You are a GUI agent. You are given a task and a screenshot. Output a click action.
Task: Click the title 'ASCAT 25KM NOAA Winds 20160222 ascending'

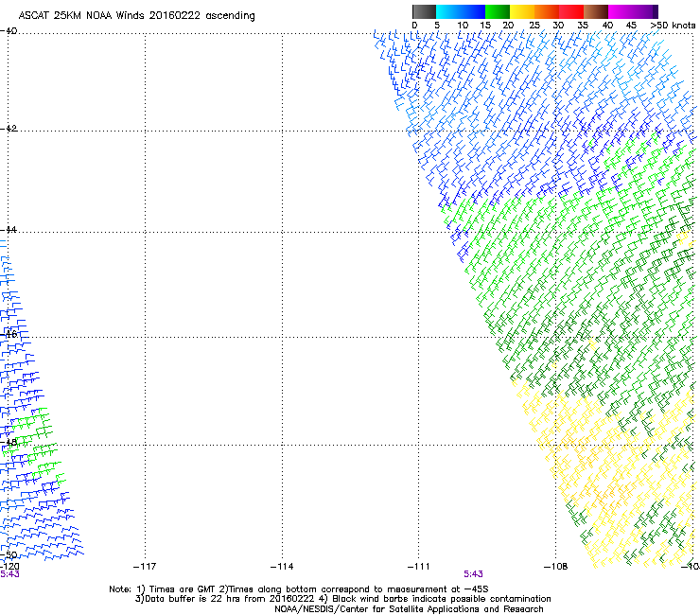pos(136,16)
